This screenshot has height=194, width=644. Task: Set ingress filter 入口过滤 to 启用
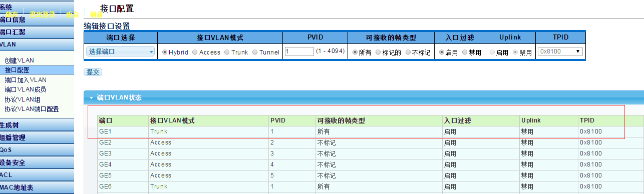click(x=442, y=52)
